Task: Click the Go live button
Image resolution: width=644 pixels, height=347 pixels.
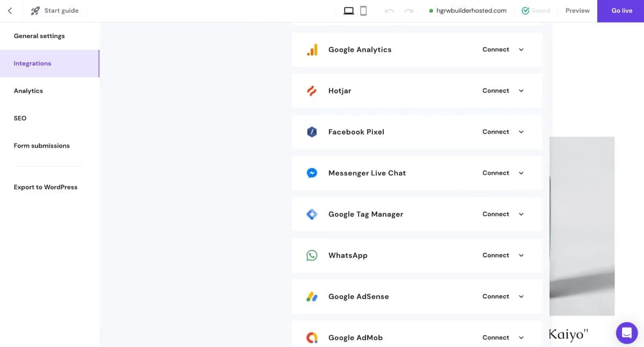Action: [x=621, y=11]
